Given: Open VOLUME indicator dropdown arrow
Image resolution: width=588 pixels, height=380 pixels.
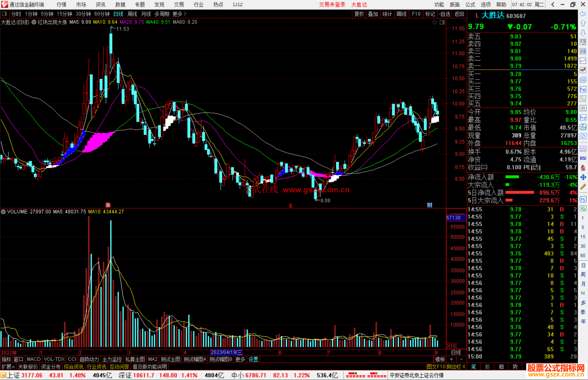Looking at the screenshot, I should pyautogui.click(x=3, y=212).
